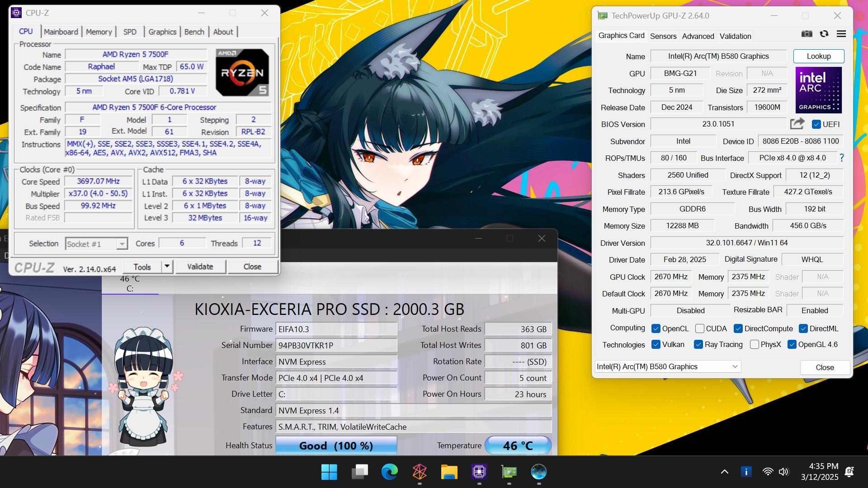Image resolution: width=868 pixels, height=488 pixels.
Task: Click the GPU-Z title bar app icon
Action: (x=602, y=16)
